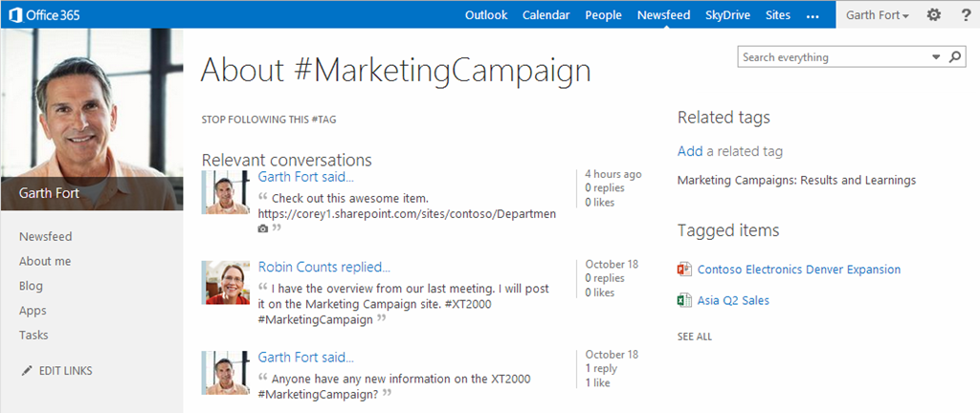This screenshot has height=413, width=980.
Task: Click the Relevant conversations heading
Action: [286, 160]
